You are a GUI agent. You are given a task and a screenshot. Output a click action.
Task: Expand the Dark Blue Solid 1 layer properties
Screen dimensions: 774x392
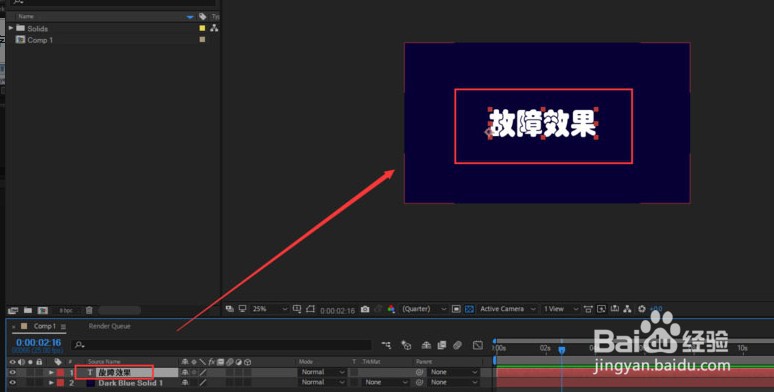(51, 383)
